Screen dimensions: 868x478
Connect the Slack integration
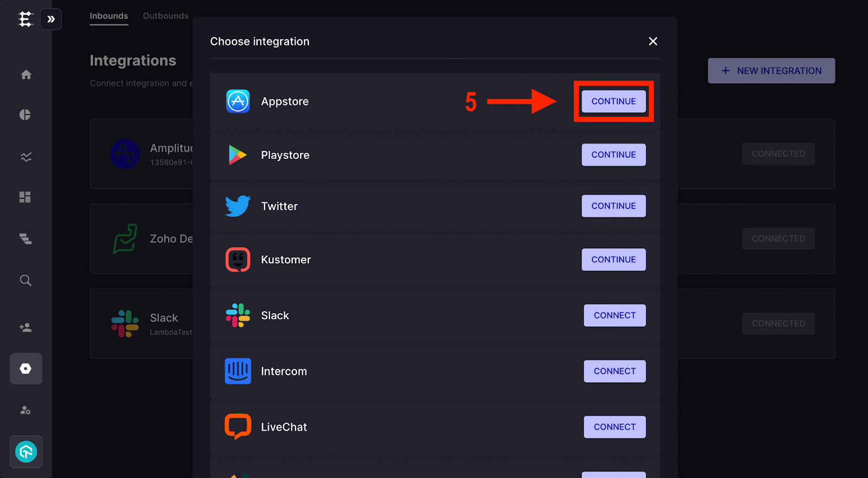(615, 315)
